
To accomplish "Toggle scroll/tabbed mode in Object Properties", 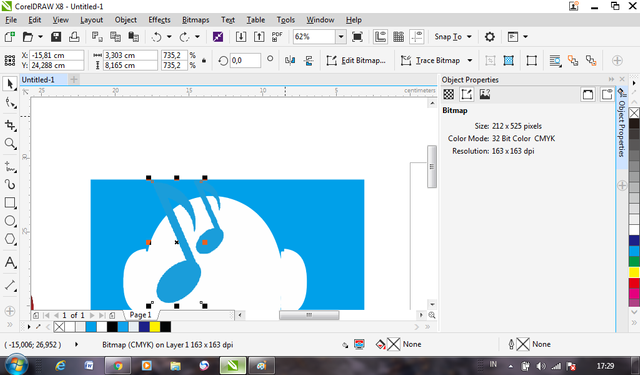I will pos(588,95).
